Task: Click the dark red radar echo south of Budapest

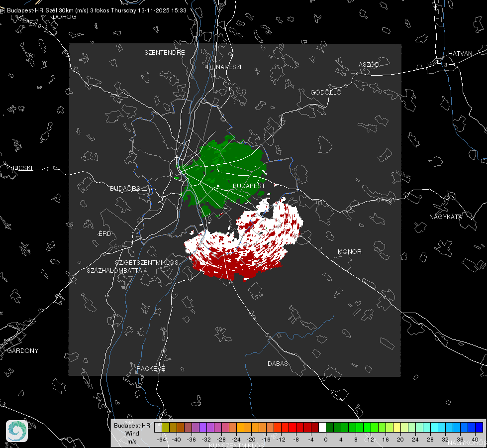Action: (230, 267)
